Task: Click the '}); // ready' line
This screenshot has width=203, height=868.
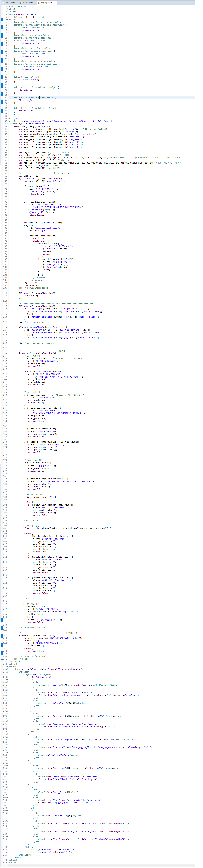Action: point(20,659)
